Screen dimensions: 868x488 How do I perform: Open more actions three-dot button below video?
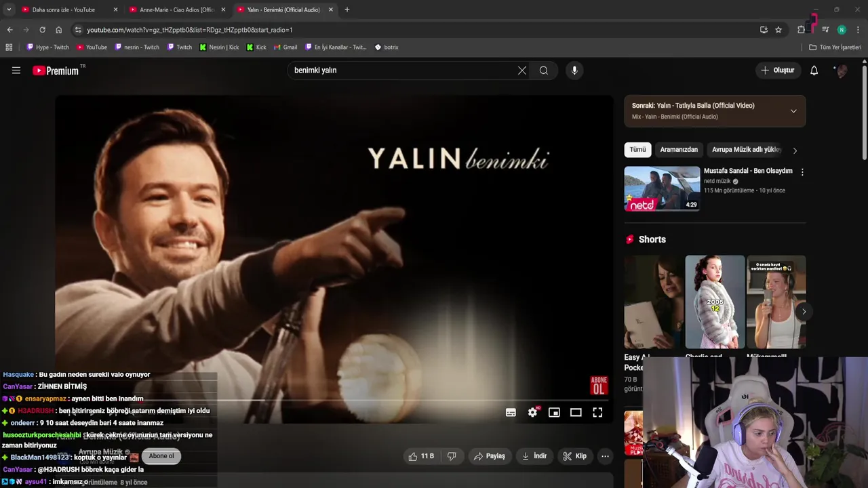pyautogui.click(x=605, y=456)
